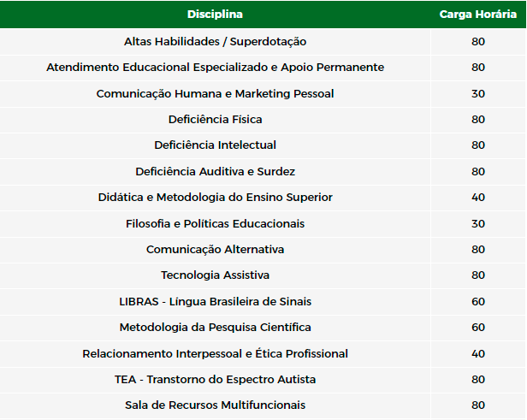Select Comunicação Humana e Marketing Pessoal
The image size is (527, 420).
click(x=215, y=93)
